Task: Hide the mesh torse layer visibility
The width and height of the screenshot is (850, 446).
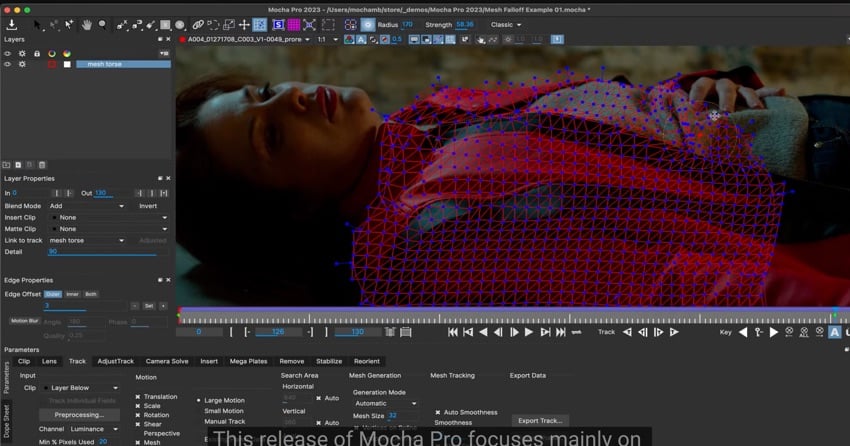Action: click(8, 64)
